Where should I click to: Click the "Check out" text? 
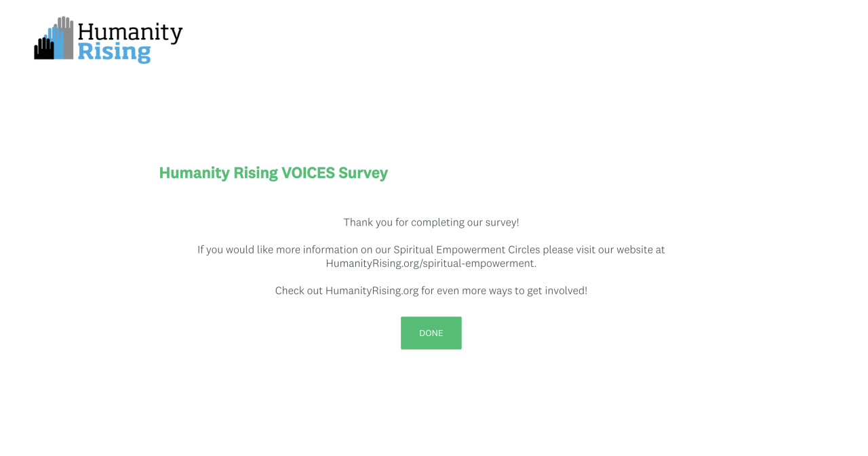[298, 291]
